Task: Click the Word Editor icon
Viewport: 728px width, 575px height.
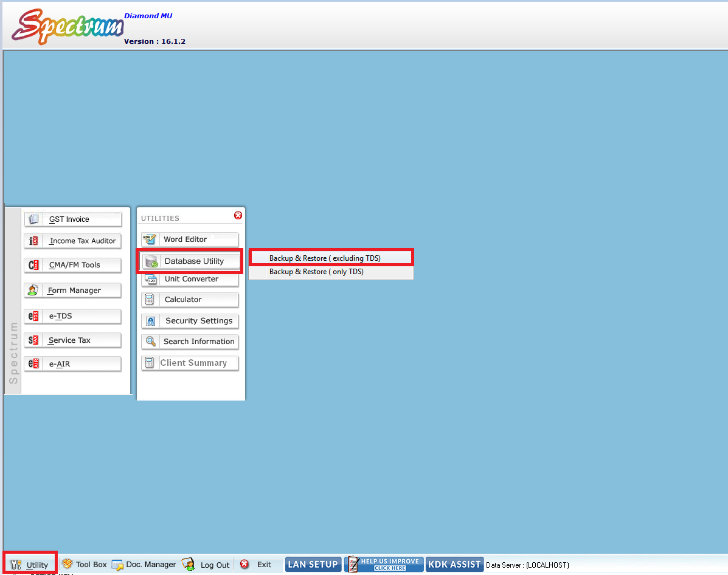Action: 150,239
